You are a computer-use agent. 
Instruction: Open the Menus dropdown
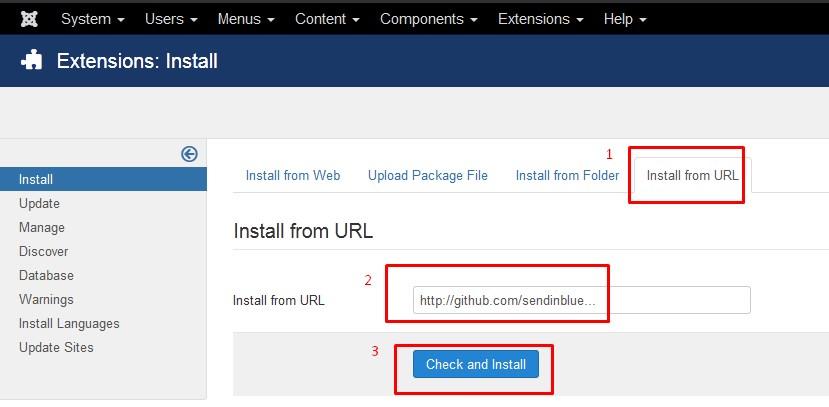247,19
